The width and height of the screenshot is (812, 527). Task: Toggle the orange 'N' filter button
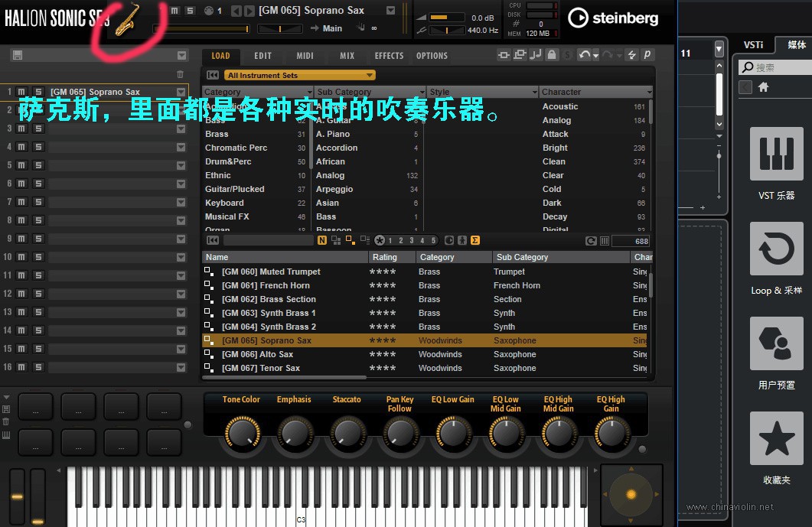tap(322, 240)
